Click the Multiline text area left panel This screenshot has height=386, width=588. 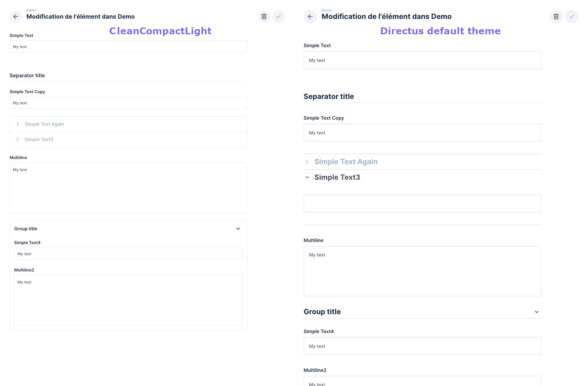[128, 187]
